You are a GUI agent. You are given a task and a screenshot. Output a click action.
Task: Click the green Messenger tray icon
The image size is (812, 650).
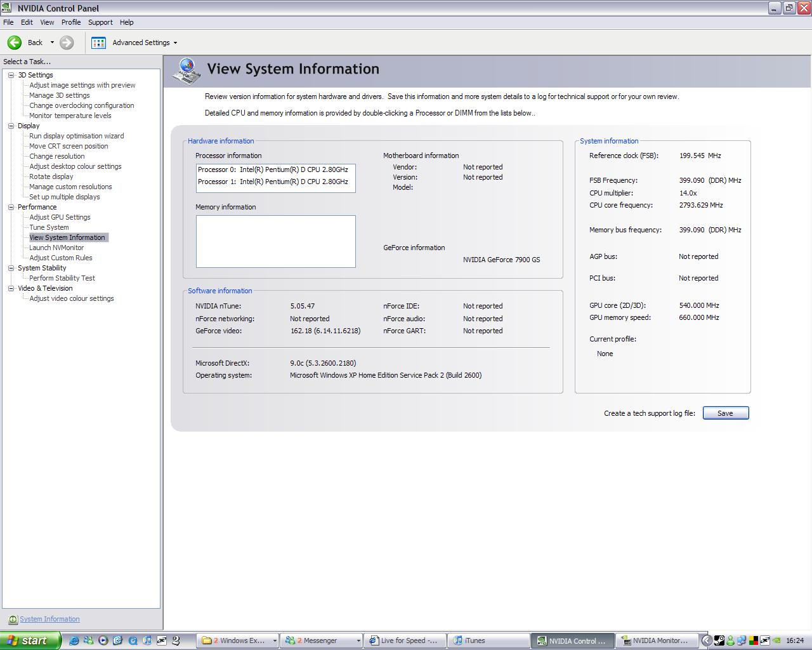tap(731, 640)
